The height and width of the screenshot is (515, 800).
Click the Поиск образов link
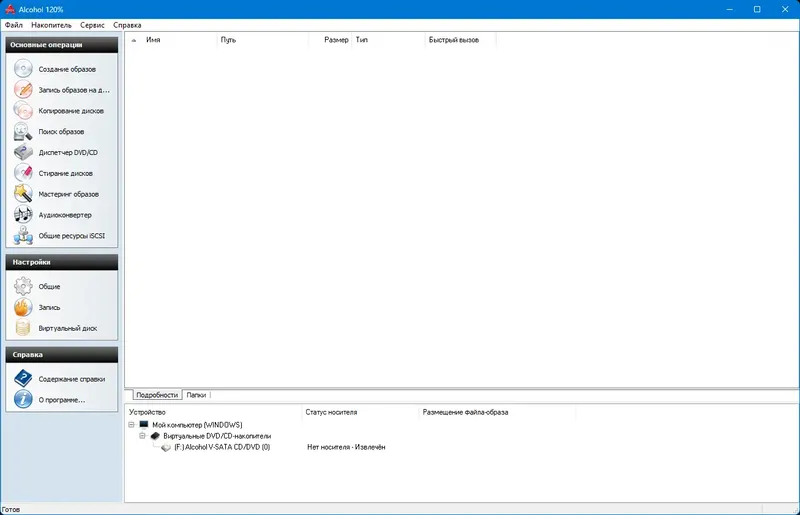tap(61, 132)
